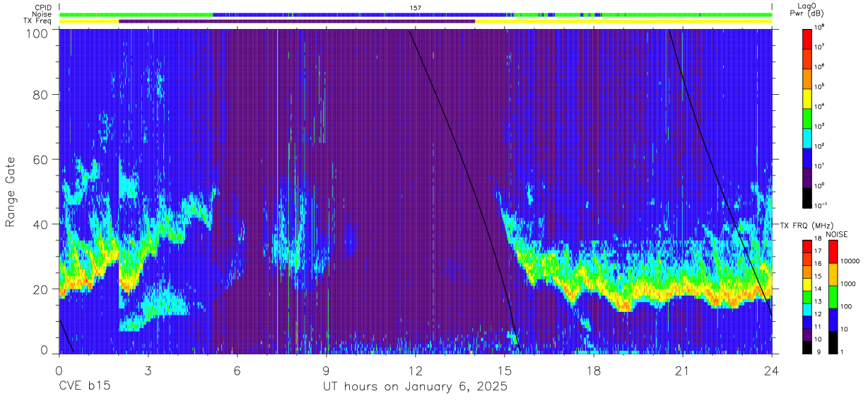Click the CPID label at top left
Screen dimensions: 868x401
(x=44, y=7)
